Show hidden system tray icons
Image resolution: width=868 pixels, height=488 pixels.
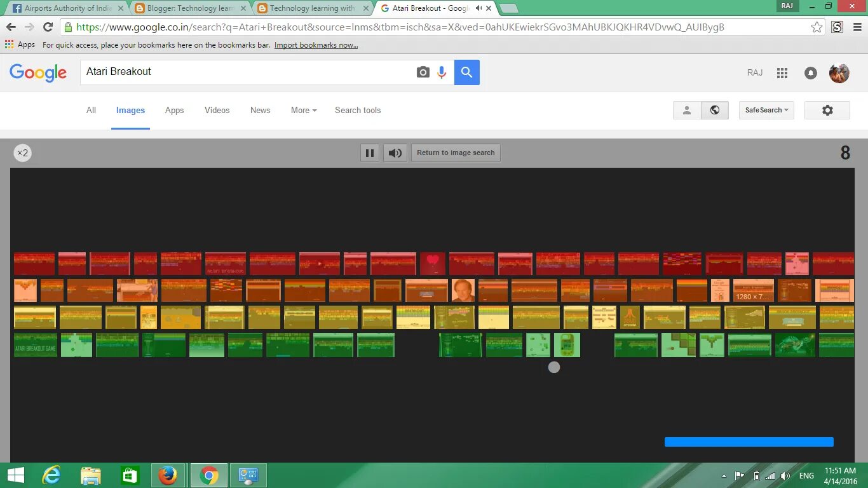[724, 476]
